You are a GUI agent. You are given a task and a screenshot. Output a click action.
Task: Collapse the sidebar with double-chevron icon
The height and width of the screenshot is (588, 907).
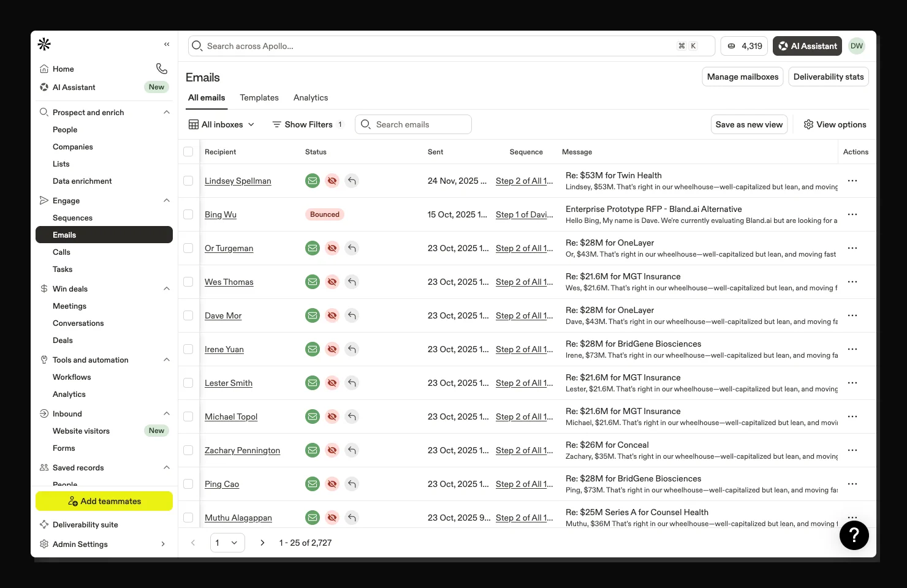click(x=167, y=44)
